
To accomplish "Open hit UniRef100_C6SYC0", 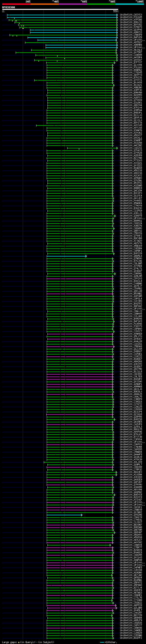I will 131,15.
